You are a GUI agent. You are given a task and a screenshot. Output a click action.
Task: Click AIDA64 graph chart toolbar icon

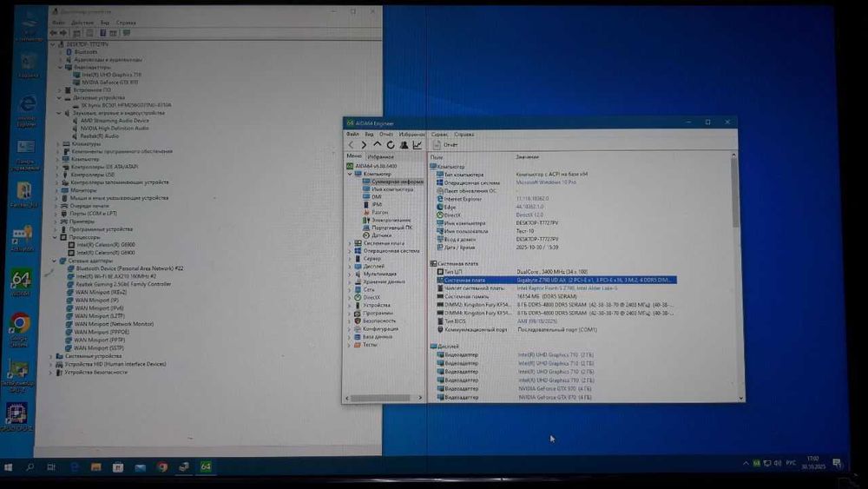click(x=417, y=145)
